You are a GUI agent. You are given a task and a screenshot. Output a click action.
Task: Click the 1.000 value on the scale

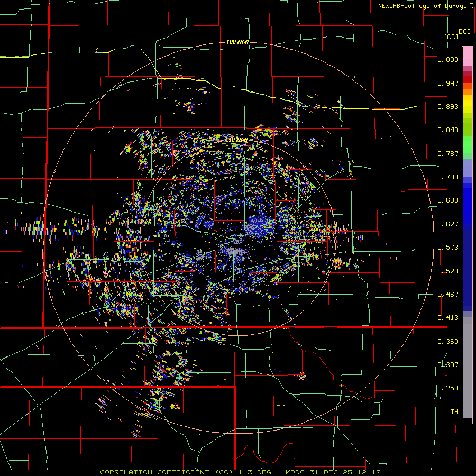click(448, 59)
